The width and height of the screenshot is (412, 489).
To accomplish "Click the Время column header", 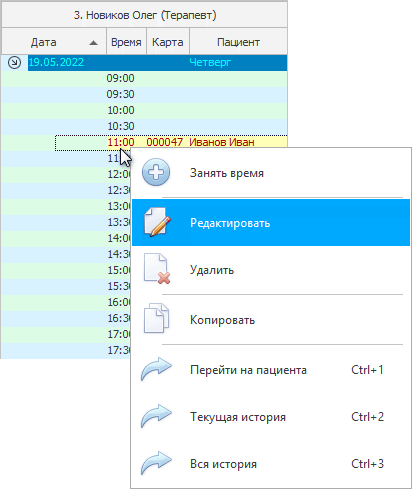I will [126, 42].
